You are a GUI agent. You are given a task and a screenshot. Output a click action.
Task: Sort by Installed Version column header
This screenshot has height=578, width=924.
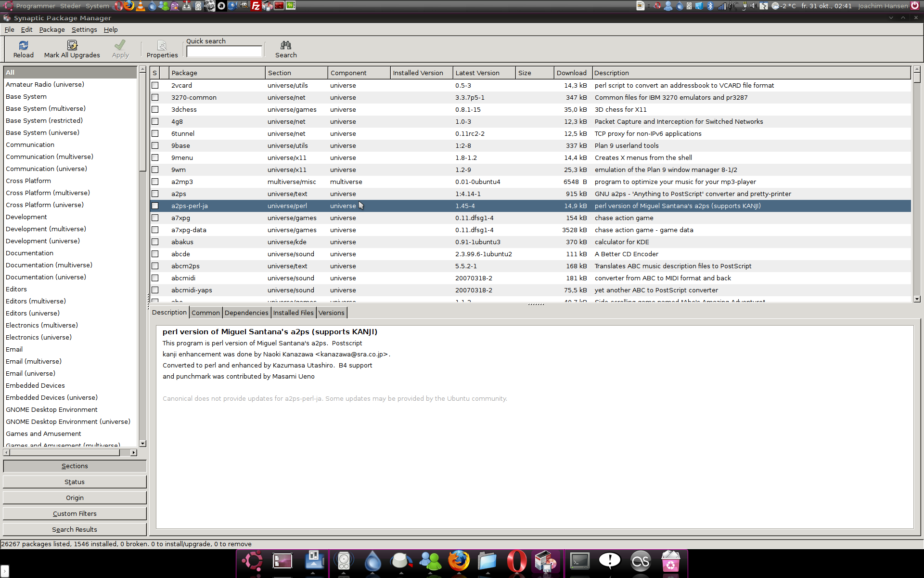pyautogui.click(x=421, y=73)
